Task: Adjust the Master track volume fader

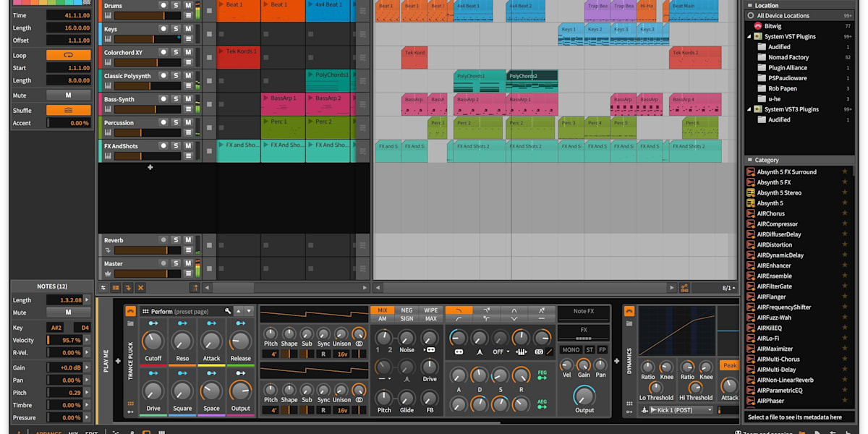Action: coord(148,273)
